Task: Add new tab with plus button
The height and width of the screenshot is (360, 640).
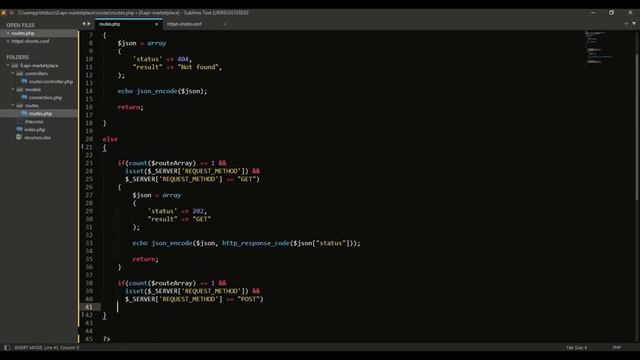Action: tap(626, 24)
